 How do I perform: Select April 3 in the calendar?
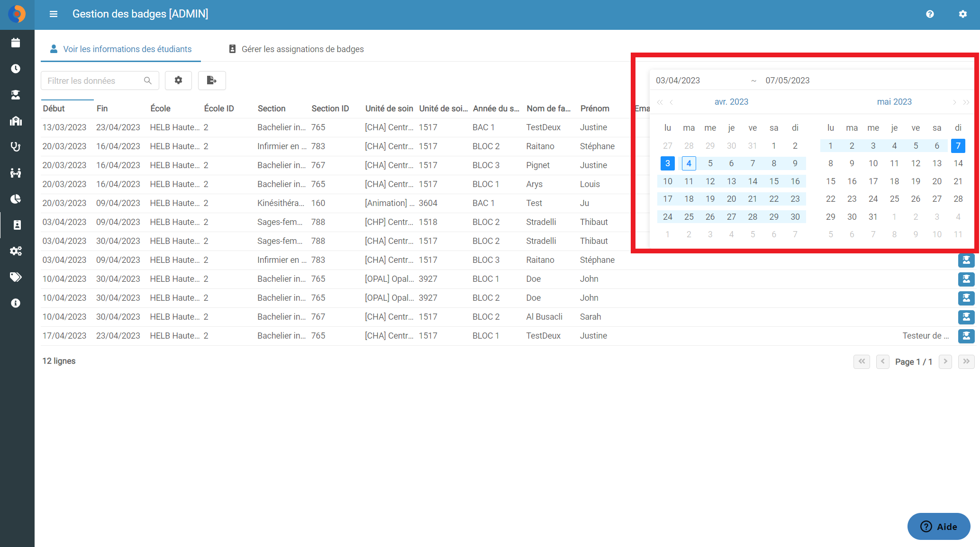point(668,163)
